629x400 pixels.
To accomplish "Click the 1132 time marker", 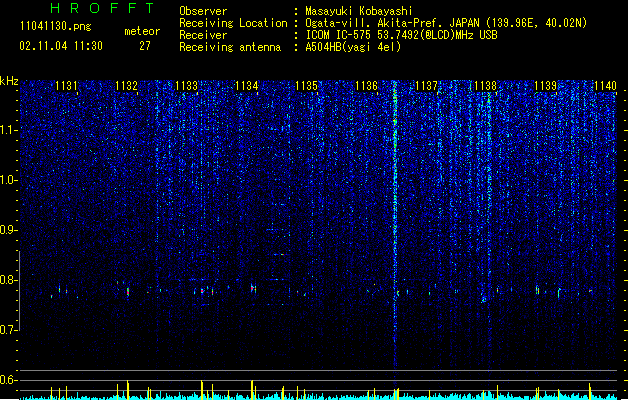I will 126,86.
